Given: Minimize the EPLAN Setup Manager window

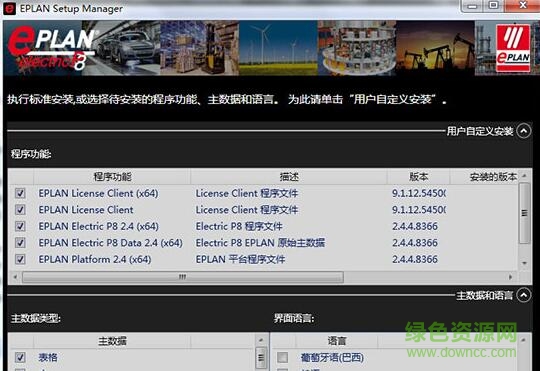Looking at the screenshot, I should (x=473, y=6).
